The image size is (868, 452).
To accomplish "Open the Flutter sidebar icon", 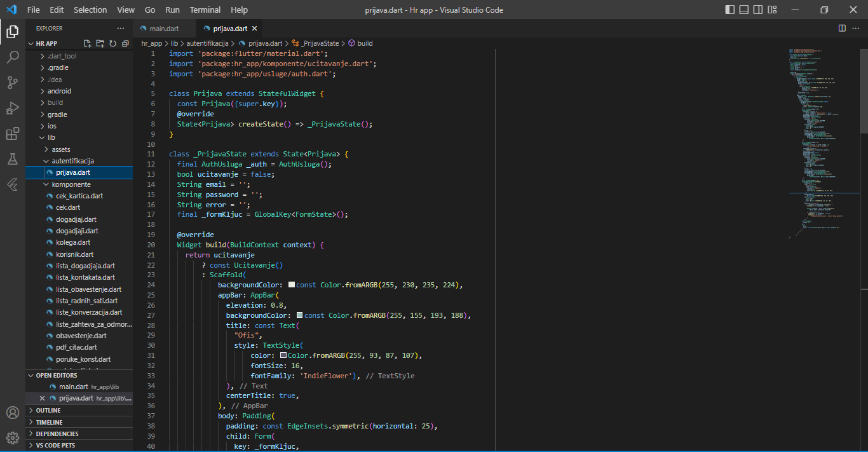I will (13, 184).
